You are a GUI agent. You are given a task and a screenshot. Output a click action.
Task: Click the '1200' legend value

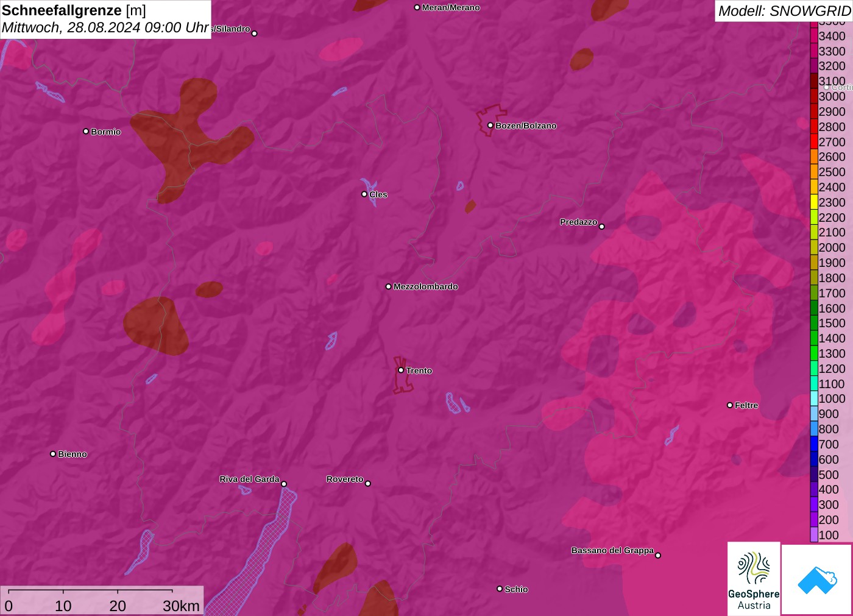point(832,369)
